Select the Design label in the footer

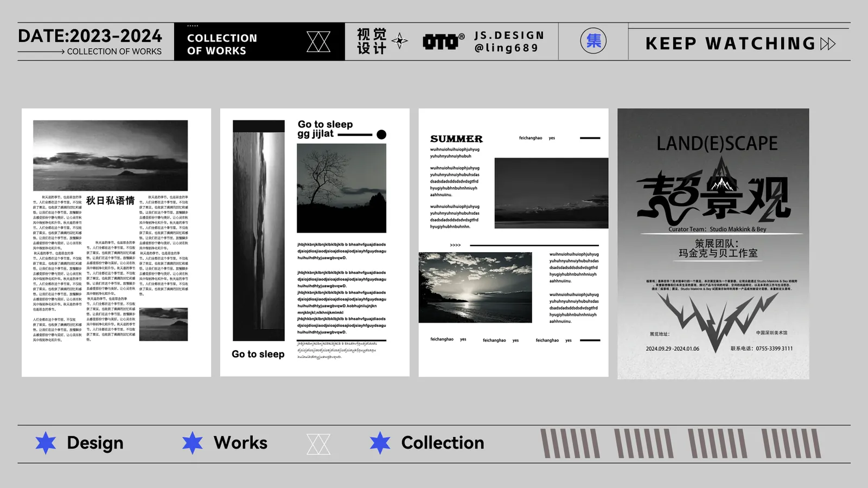pyautogui.click(x=95, y=443)
